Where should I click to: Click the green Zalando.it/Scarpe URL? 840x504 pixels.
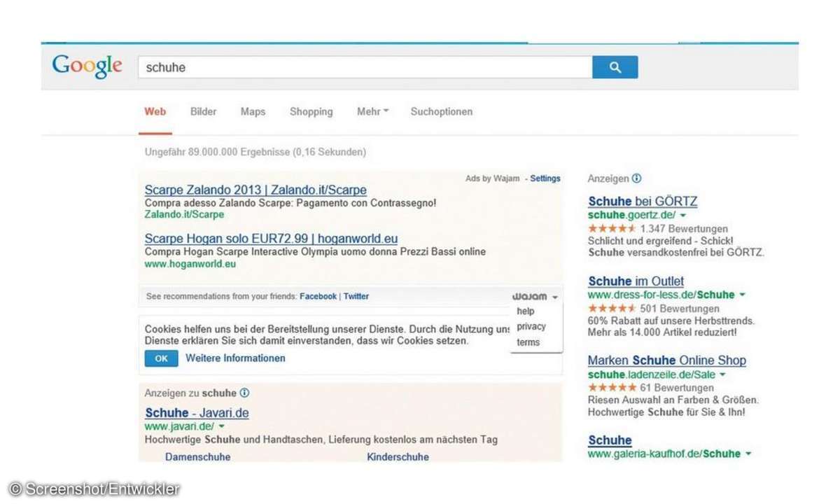click(184, 215)
